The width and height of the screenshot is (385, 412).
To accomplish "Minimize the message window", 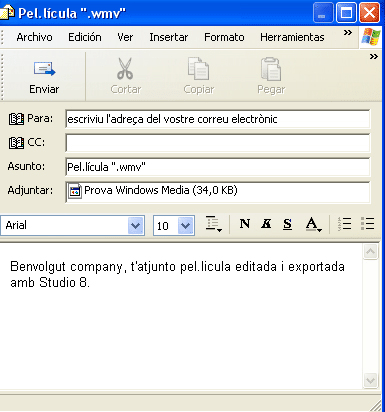I will coord(323,13).
